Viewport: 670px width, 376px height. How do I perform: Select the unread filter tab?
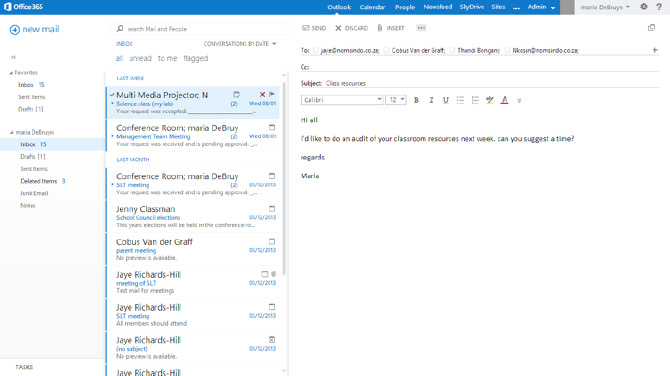click(141, 58)
